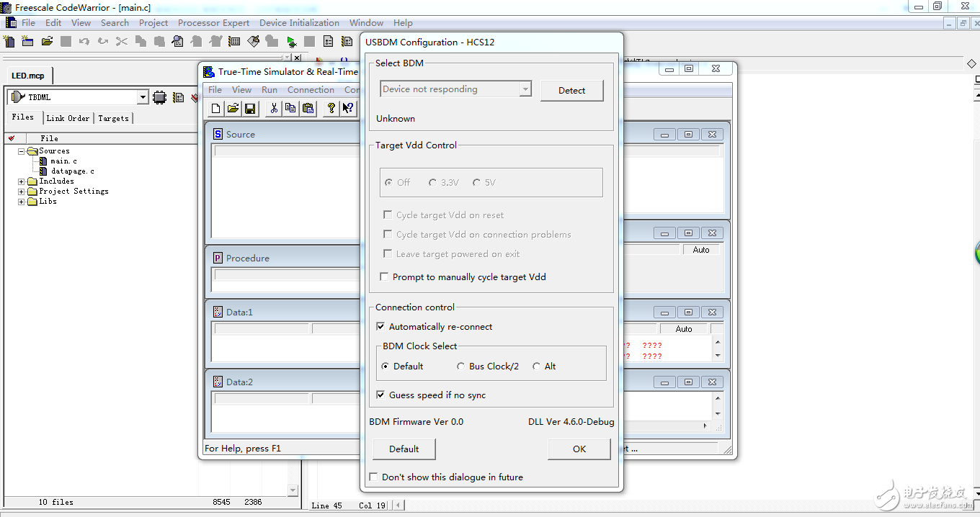Click the green Debug bug icon

(291, 41)
